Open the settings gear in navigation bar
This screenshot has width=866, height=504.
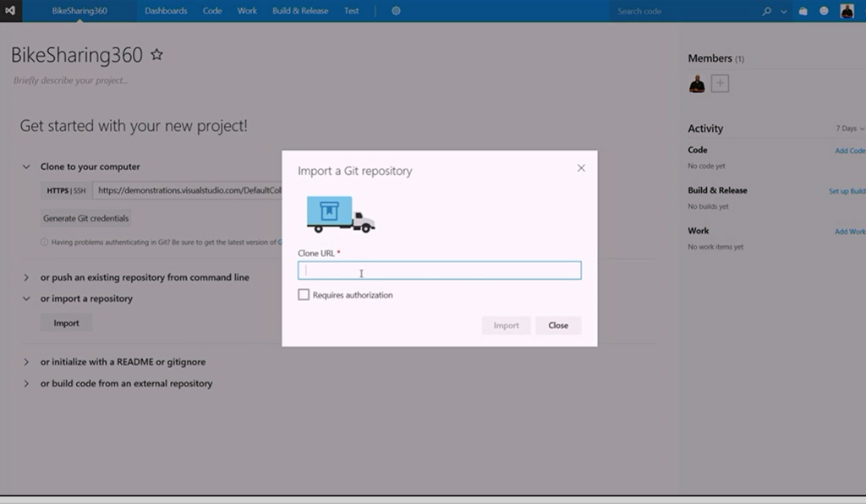[x=396, y=11]
